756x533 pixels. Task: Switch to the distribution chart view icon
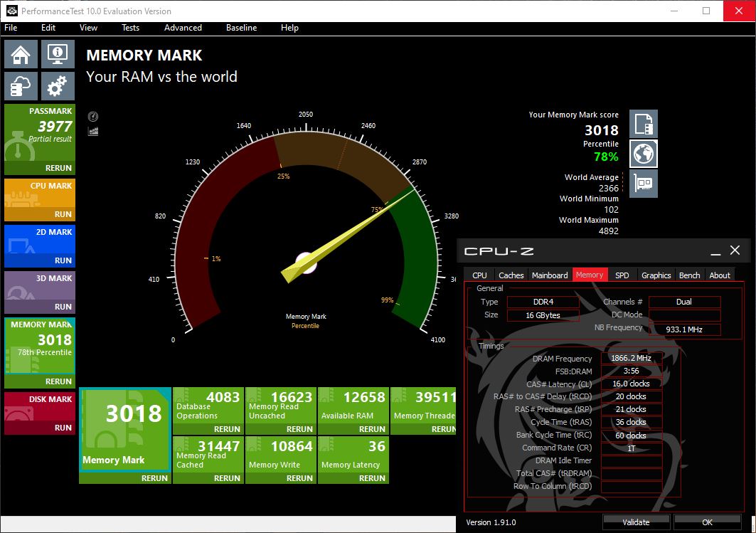coord(93,131)
